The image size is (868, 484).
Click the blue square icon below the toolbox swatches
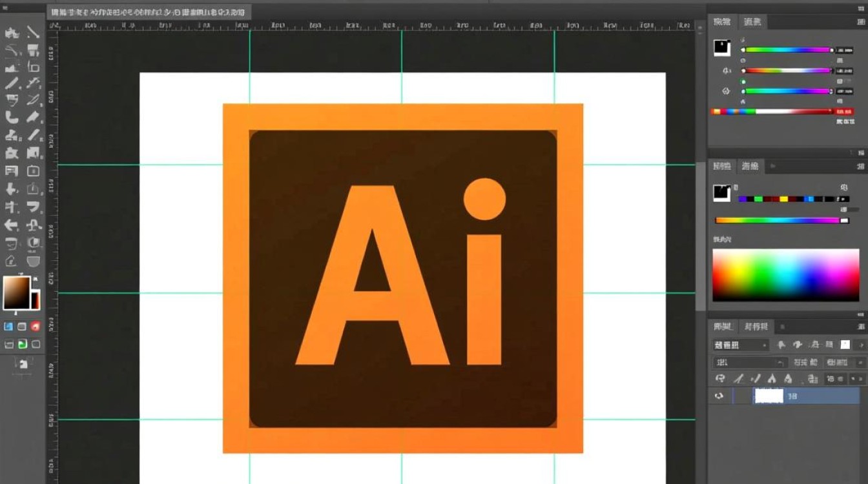tap(8, 327)
